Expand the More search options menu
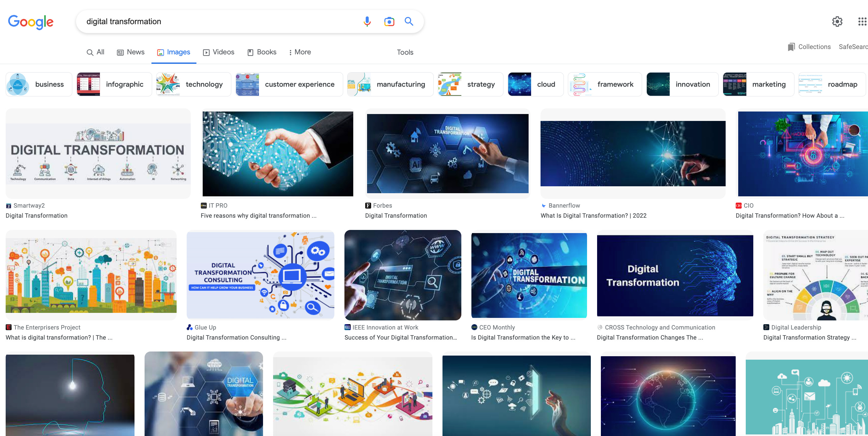This screenshot has height=436, width=868. coord(299,52)
